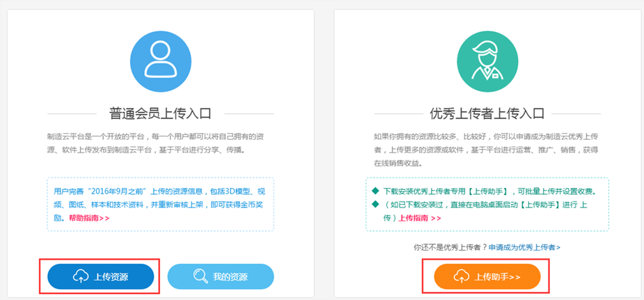
Task: Follow 申请成为优秀上传者> link
Action: click(524, 247)
